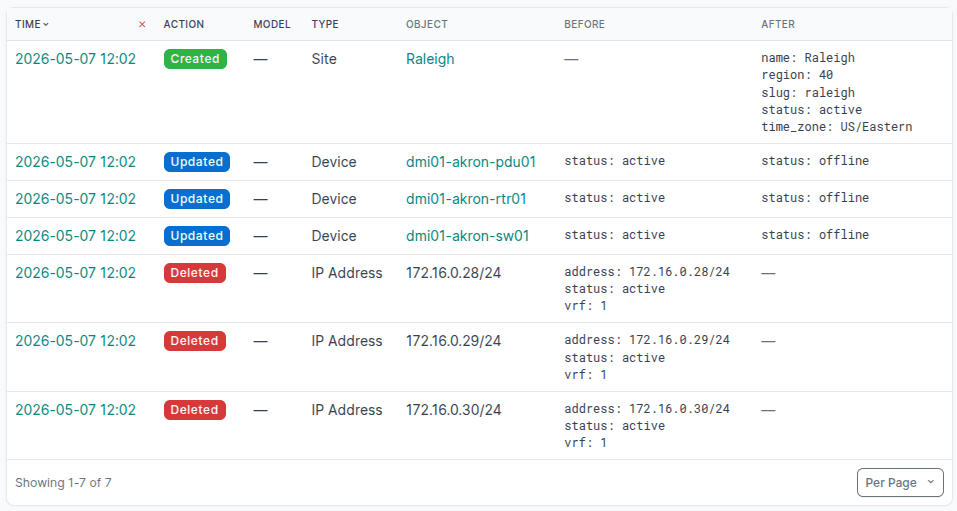Sort by the MODEL column header

pyautogui.click(x=272, y=24)
